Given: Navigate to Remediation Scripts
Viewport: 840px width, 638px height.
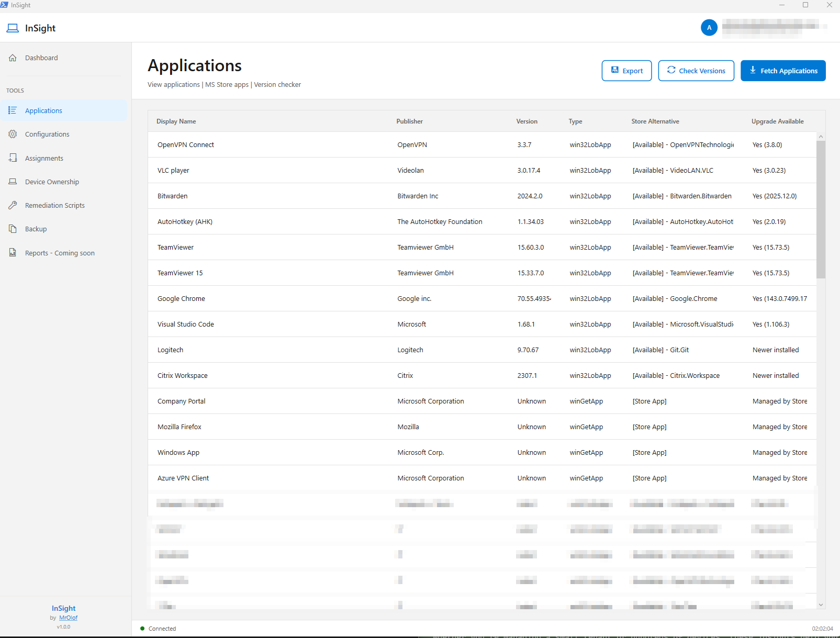Looking at the screenshot, I should [x=63, y=205].
